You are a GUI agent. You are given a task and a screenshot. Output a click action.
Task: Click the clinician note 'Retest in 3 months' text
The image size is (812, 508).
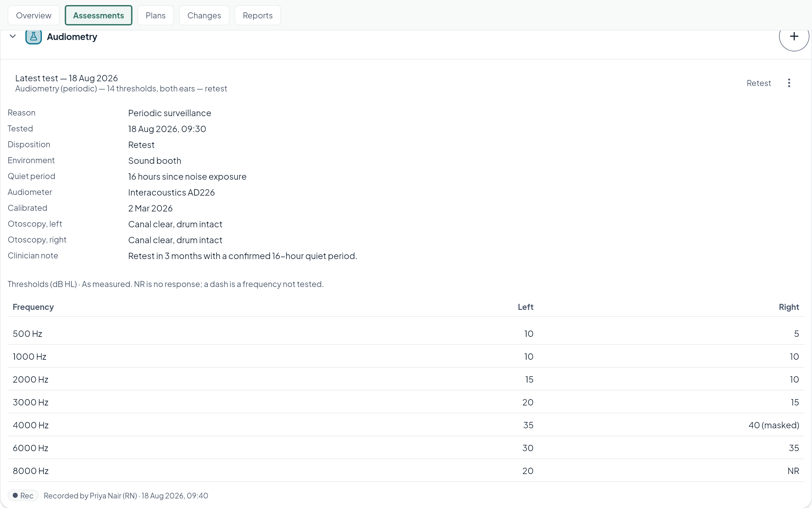click(243, 256)
